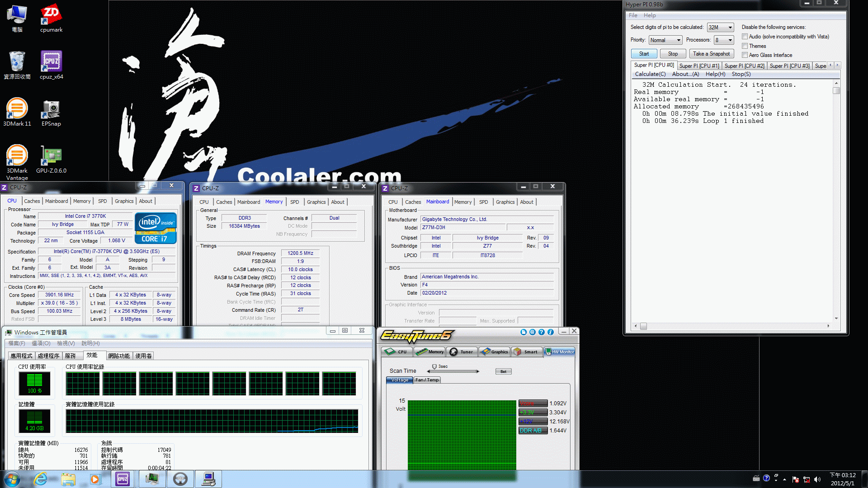Click the Windows Start orb
This screenshot has height=488, width=868.
[x=12, y=479]
